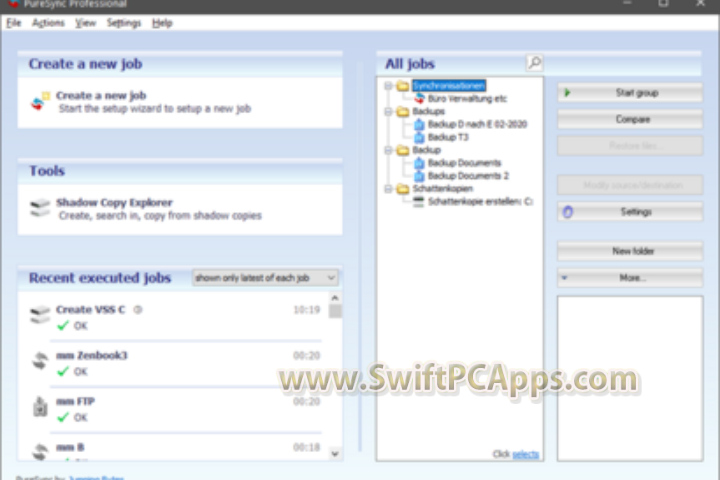Image resolution: width=720 pixels, height=480 pixels.
Task: Click the recent jobs scrollbar up arrow
Action: pyautogui.click(x=335, y=298)
